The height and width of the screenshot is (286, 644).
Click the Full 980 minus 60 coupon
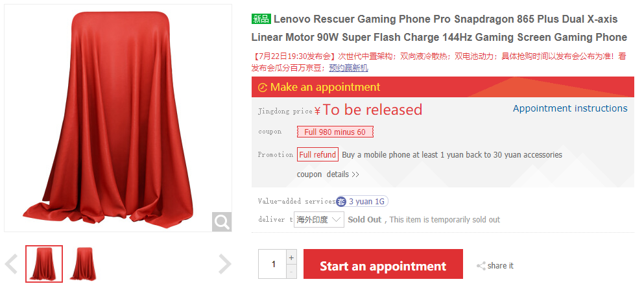point(335,132)
